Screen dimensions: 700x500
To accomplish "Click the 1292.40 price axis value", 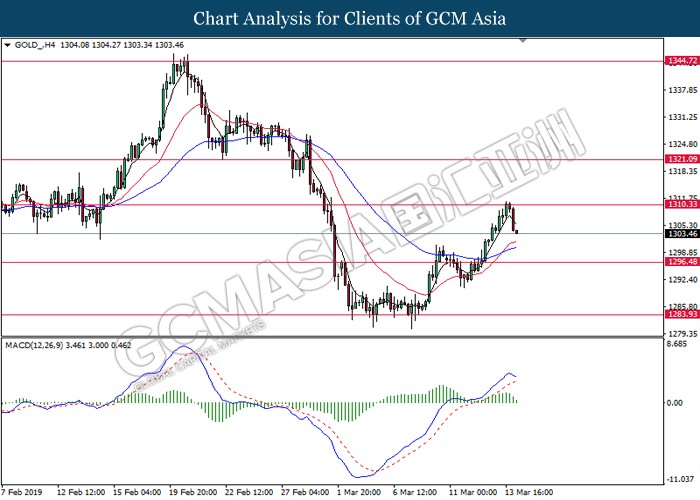I will pyautogui.click(x=683, y=280).
